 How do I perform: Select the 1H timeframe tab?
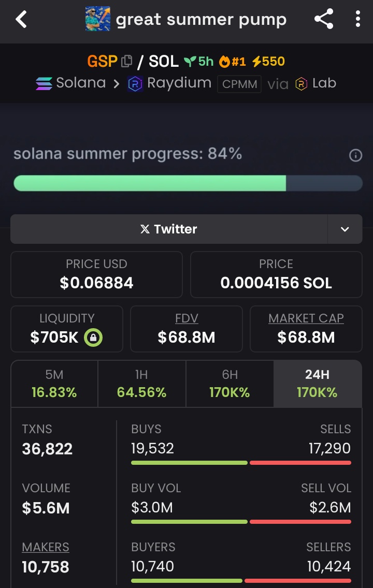(142, 384)
